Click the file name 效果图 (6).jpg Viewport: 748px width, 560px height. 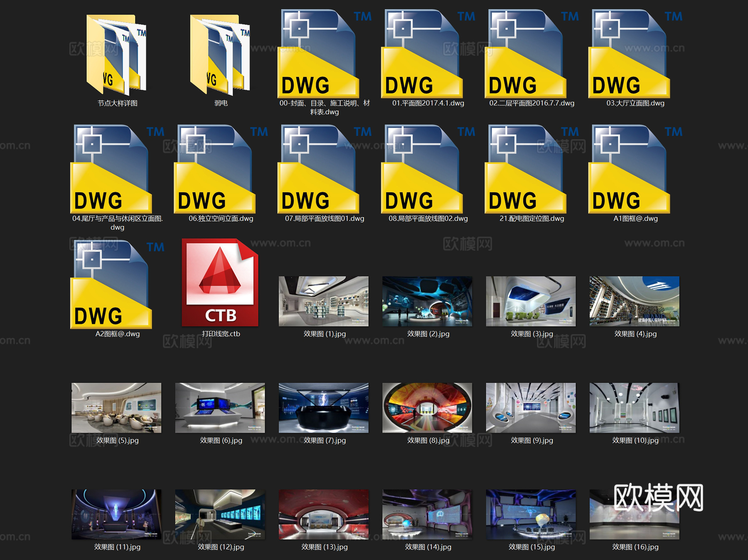[221, 440]
